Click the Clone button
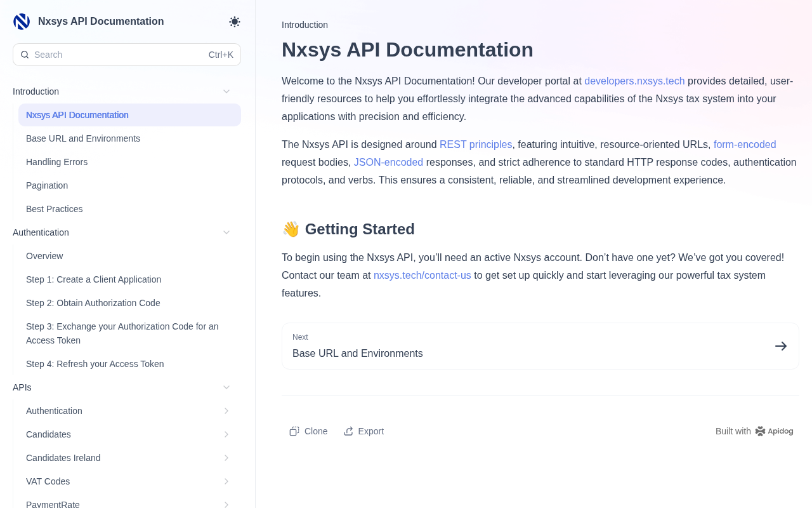 coord(309,431)
